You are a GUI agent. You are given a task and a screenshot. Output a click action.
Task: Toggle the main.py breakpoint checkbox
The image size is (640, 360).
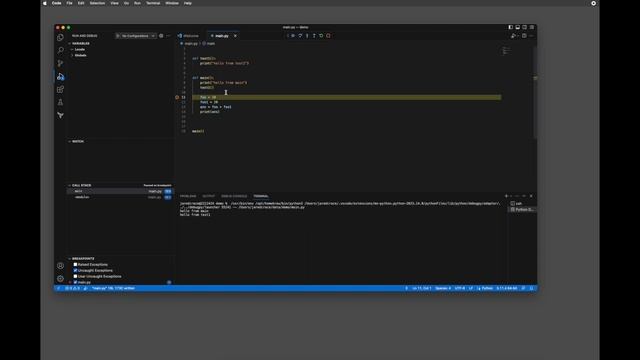[x=75, y=282]
